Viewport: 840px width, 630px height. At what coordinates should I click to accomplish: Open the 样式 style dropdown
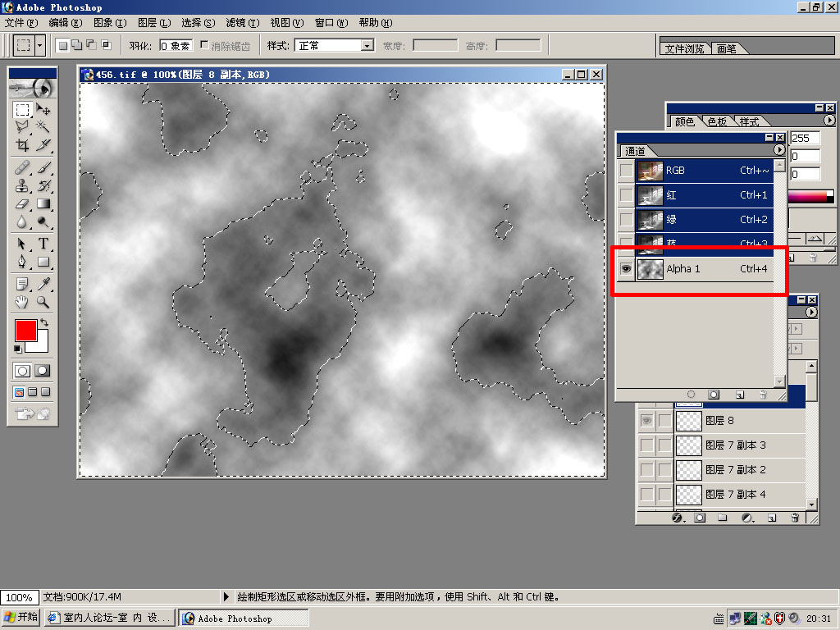(x=367, y=46)
